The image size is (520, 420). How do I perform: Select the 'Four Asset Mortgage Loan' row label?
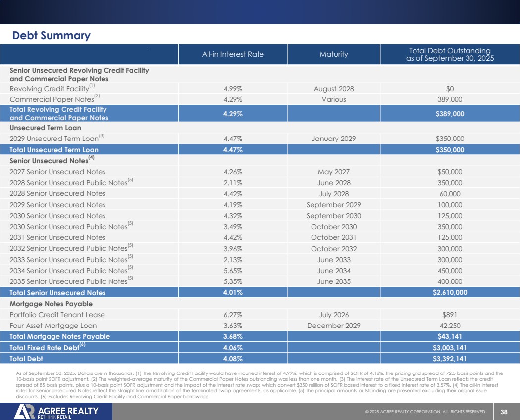pos(53,326)
